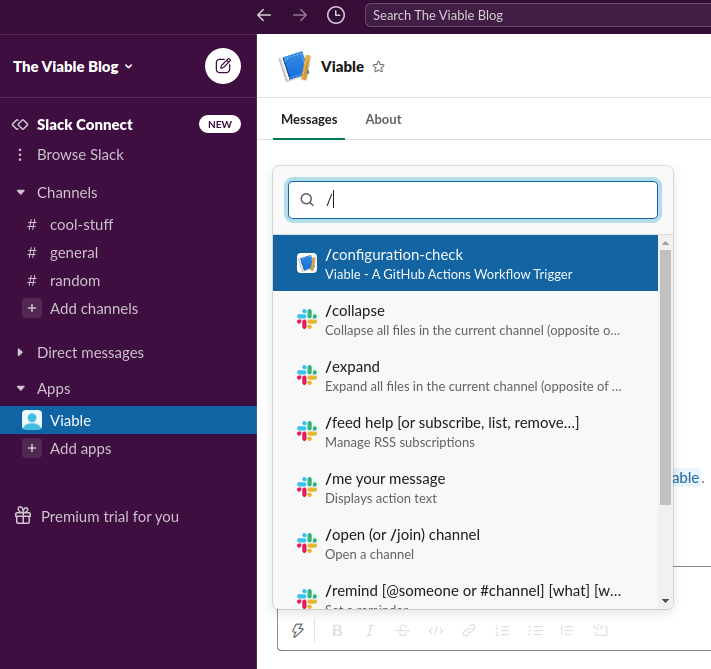The height and width of the screenshot is (669, 711).
Task: Click the Viable avatar icon in the sidebar
Action: click(x=32, y=420)
